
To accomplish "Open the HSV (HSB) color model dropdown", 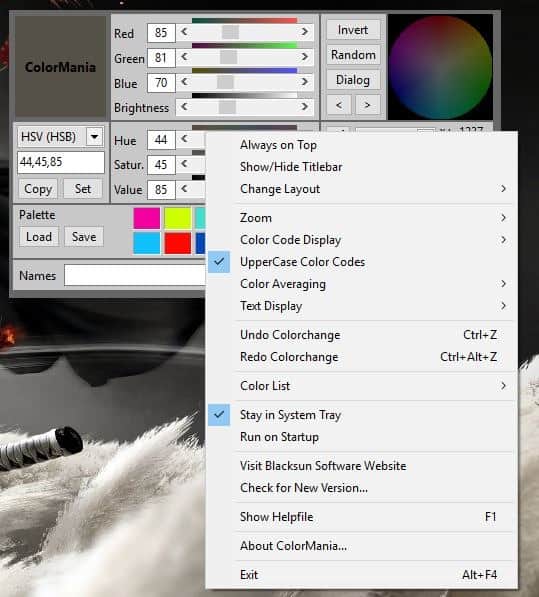I will [94, 136].
